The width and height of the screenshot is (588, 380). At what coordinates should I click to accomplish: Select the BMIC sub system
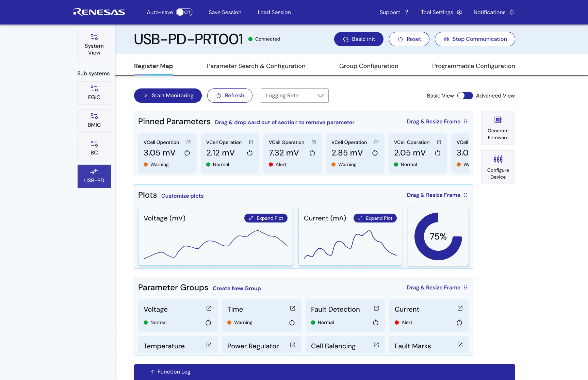click(x=94, y=121)
